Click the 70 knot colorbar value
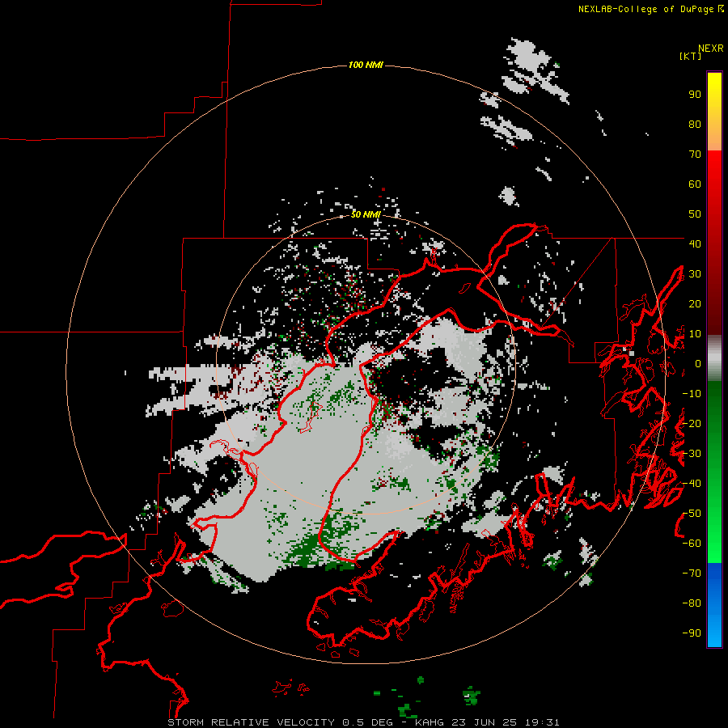 tap(695, 154)
